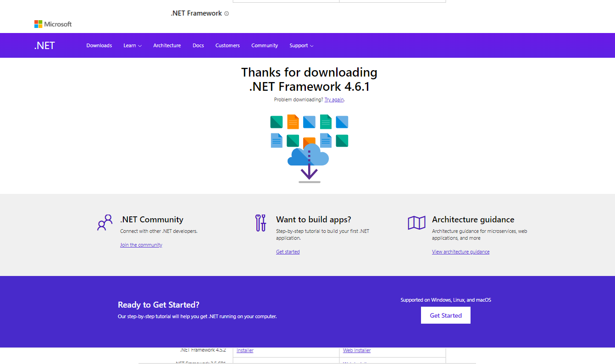Click the Architecture guidance map icon
This screenshot has height=364, width=615.
pos(417,223)
